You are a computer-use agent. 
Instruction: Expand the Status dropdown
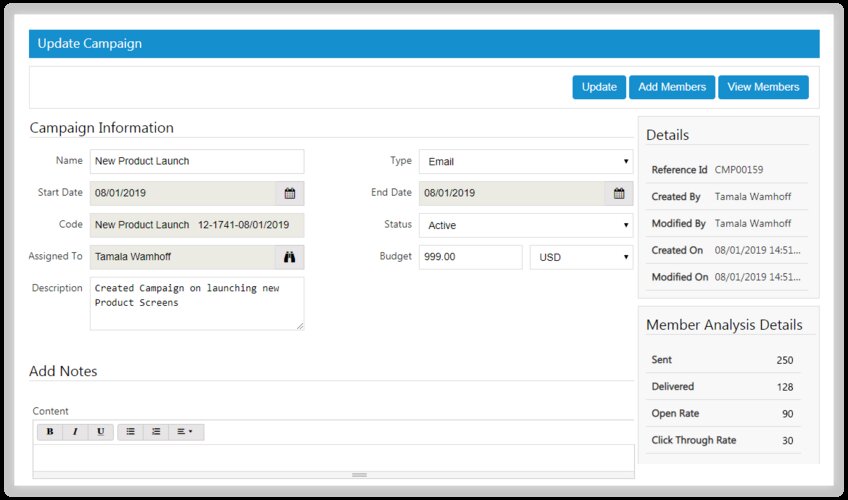[x=525, y=225]
